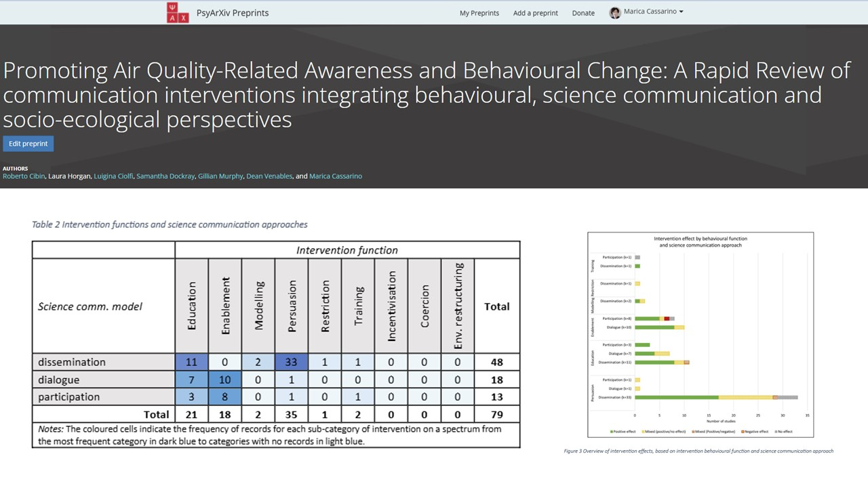Click the PsyArXiv logo icon
This screenshot has height=488, width=868.
coord(178,13)
